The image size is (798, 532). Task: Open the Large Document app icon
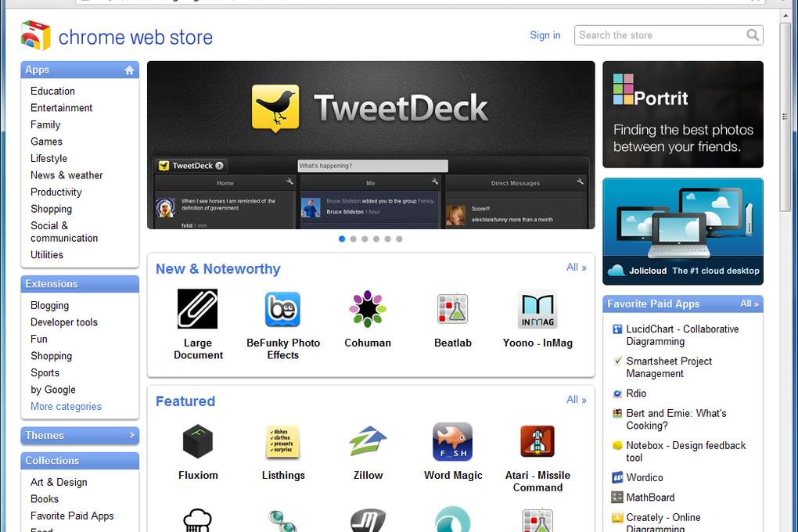click(197, 308)
